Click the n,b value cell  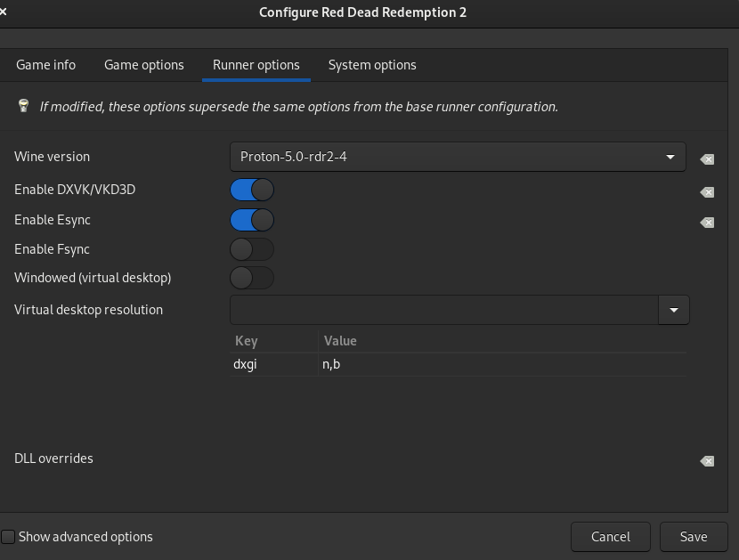[x=502, y=364]
